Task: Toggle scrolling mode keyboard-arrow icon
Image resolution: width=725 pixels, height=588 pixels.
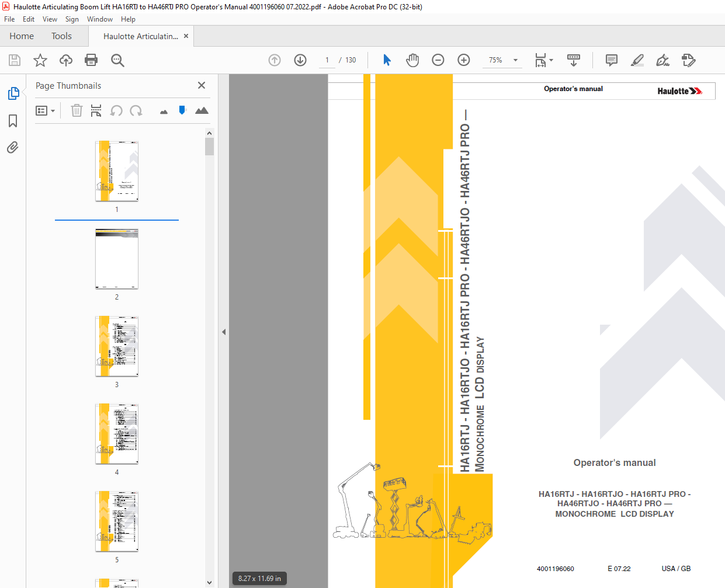Action: click(x=574, y=60)
